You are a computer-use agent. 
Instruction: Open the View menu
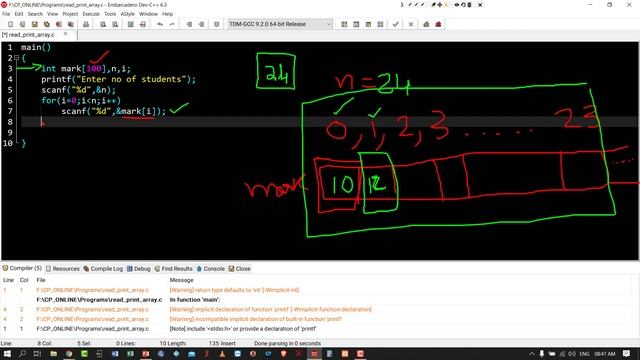click(x=53, y=14)
